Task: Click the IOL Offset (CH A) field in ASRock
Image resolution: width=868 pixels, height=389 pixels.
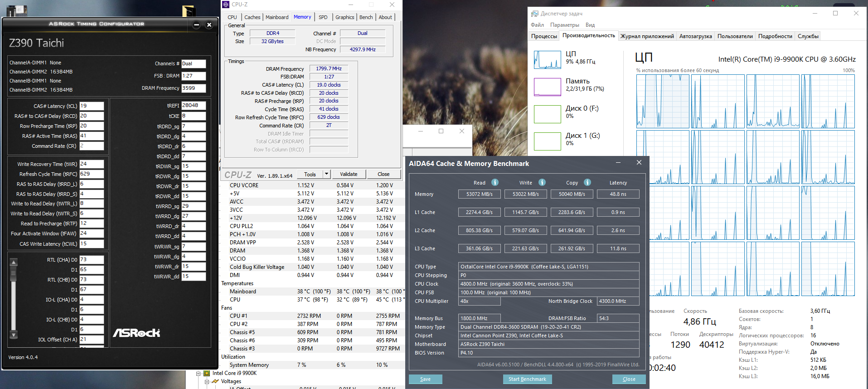Action: tap(92, 340)
